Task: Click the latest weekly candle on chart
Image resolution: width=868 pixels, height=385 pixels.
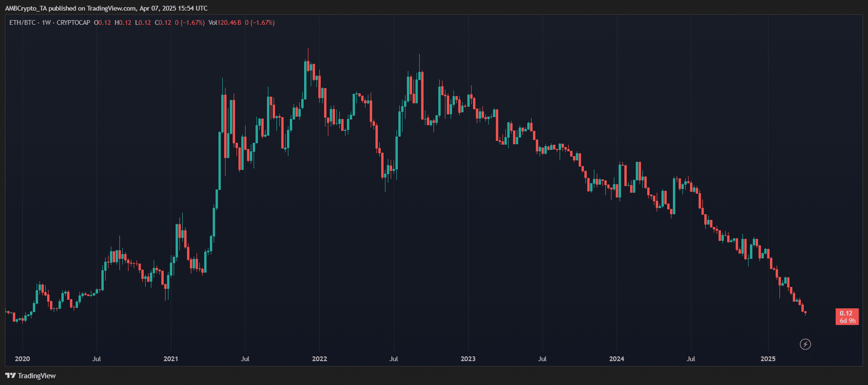Action: tap(806, 312)
